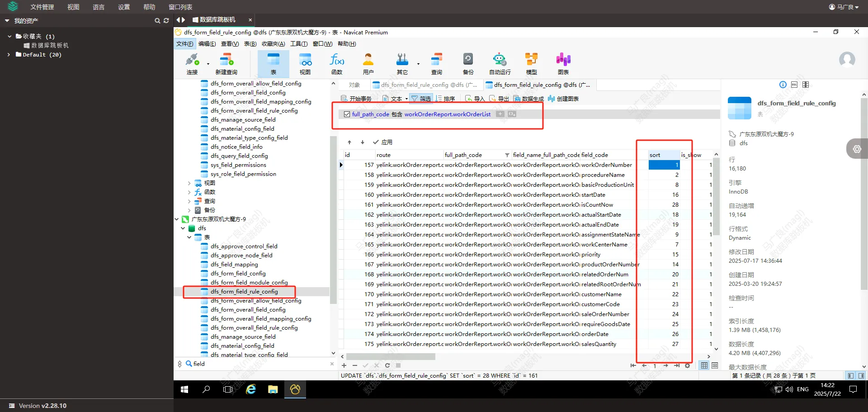This screenshot has width=868, height=412.
Task: Uncheck the full_path_code filter condition checkbox
Action: 347,114
